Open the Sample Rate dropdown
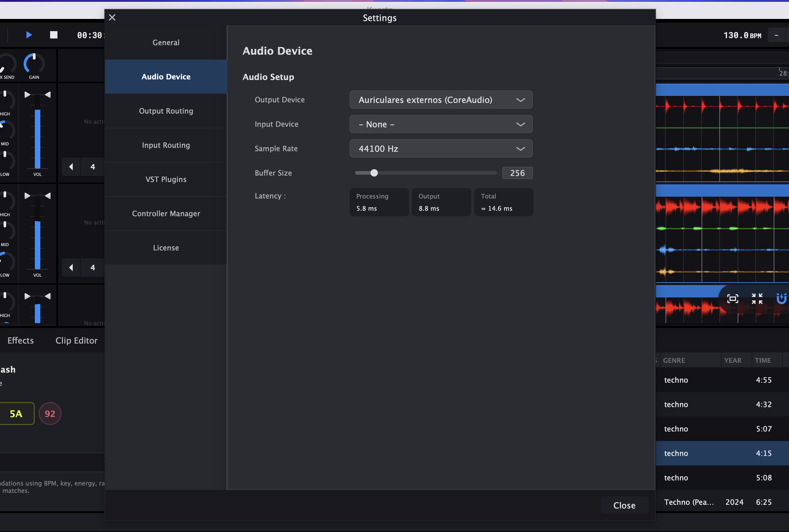The image size is (789, 532). coord(440,149)
